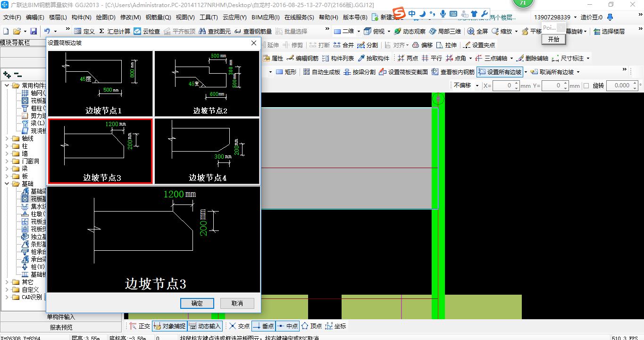This screenshot has height=340, width=644.
Task: Click 删除辅轴 delete auxiliary axis
Action: (532, 58)
